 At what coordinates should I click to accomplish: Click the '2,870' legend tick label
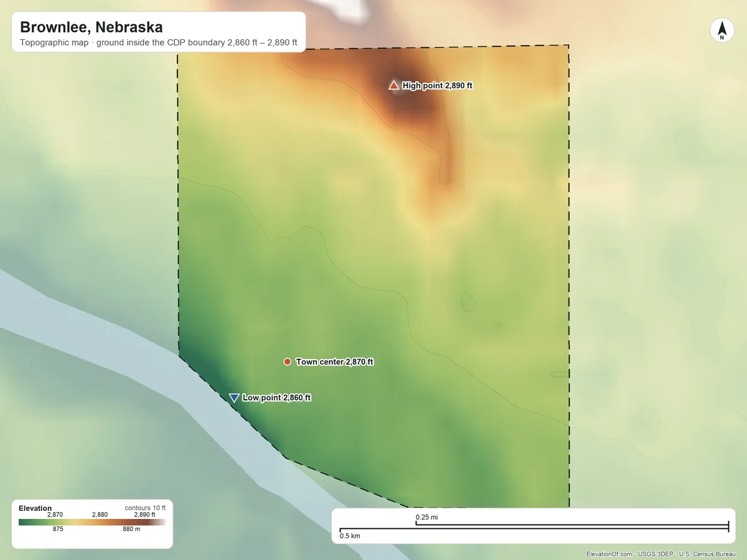tap(55, 515)
